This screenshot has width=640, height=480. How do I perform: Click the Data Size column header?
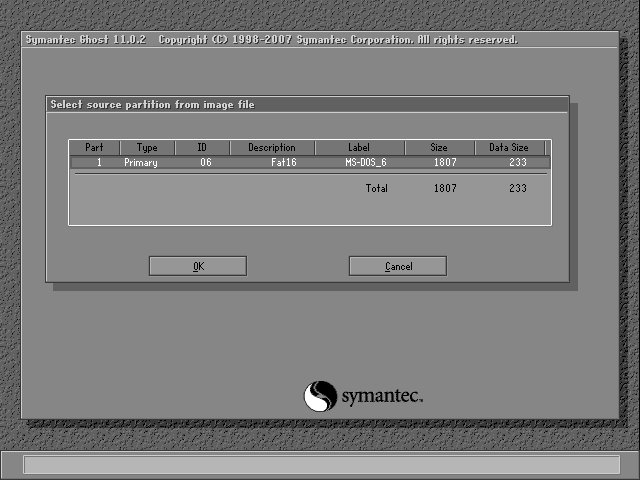[509, 147]
